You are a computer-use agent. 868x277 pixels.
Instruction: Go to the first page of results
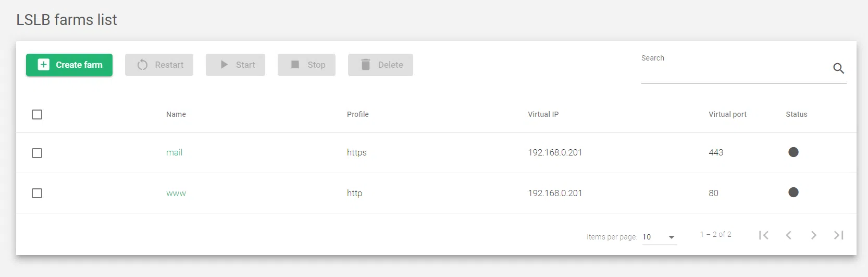tap(764, 235)
